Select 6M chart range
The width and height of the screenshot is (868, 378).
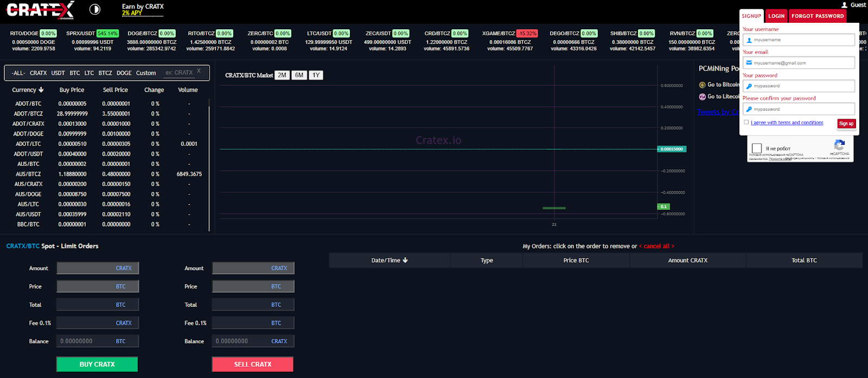pyautogui.click(x=299, y=75)
